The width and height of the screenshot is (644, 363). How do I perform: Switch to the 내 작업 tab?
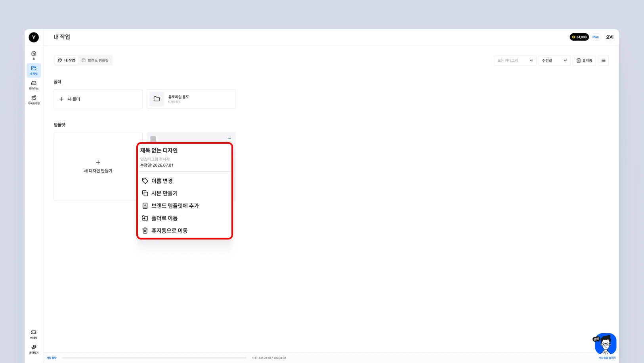[x=67, y=60]
